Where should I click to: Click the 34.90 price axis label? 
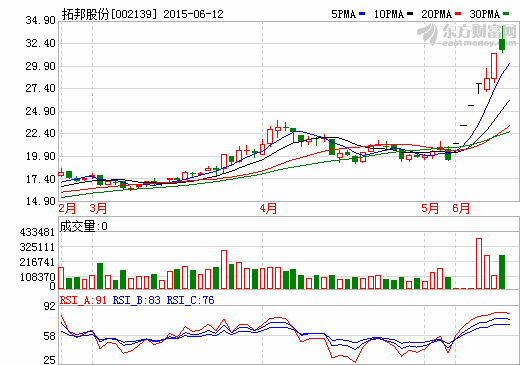[41, 20]
